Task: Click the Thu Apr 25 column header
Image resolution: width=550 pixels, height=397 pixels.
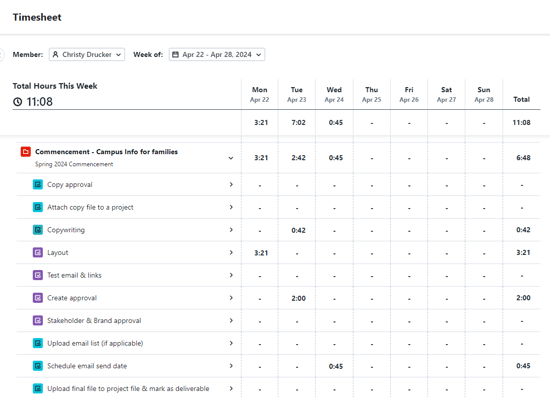Action: (x=371, y=95)
